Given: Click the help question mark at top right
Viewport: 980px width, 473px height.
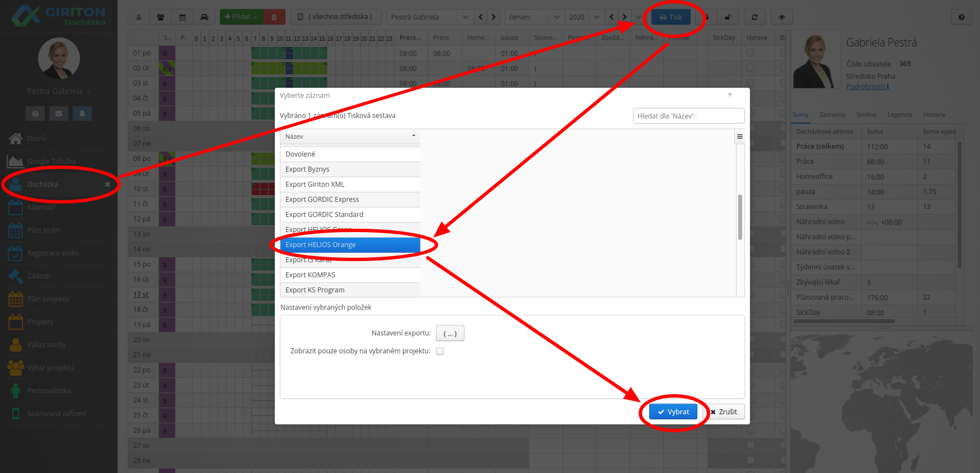Looking at the screenshot, I should [x=962, y=17].
